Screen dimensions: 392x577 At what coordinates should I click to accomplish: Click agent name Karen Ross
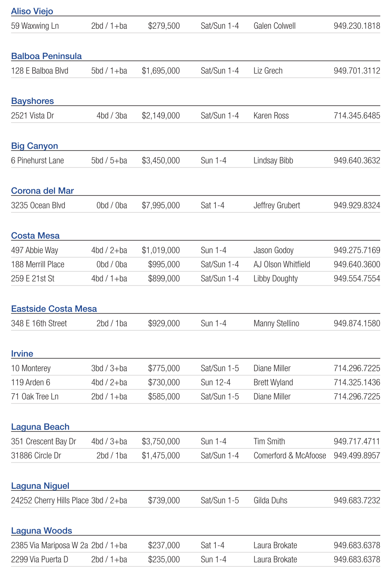(271, 116)
